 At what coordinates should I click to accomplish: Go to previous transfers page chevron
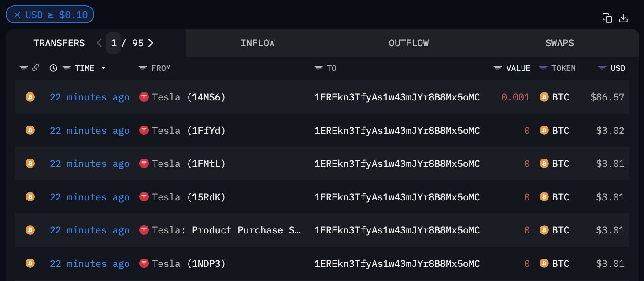(x=99, y=43)
